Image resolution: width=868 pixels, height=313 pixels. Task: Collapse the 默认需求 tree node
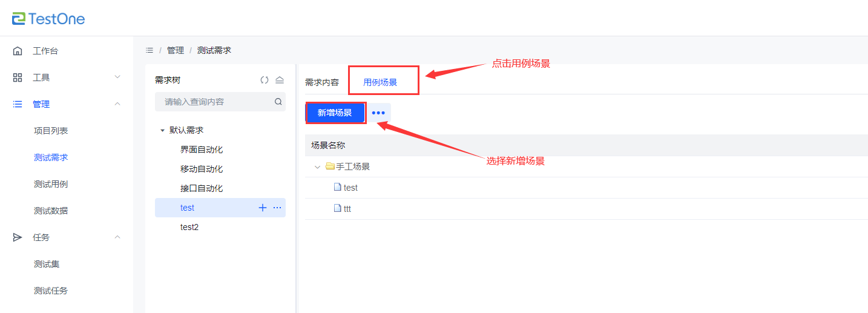click(x=162, y=130)
